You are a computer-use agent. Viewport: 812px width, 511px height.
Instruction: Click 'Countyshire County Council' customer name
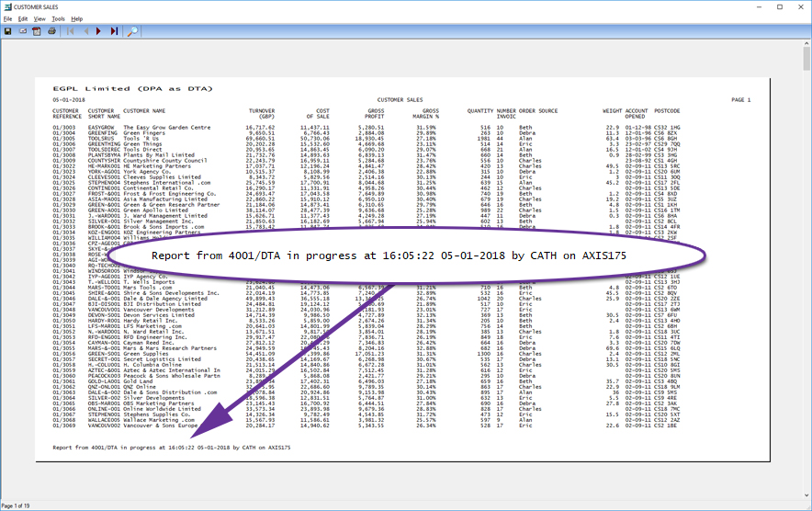pos(164,161)
